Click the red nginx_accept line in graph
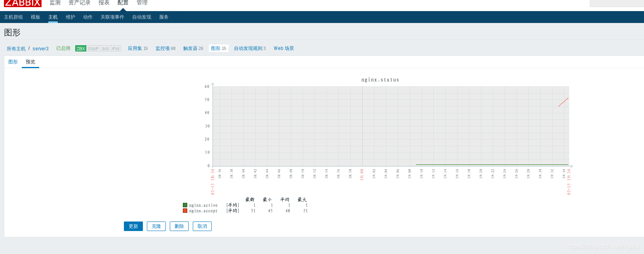Image resolution: width=644 pixels, height=254 pixels. (564, 102)
